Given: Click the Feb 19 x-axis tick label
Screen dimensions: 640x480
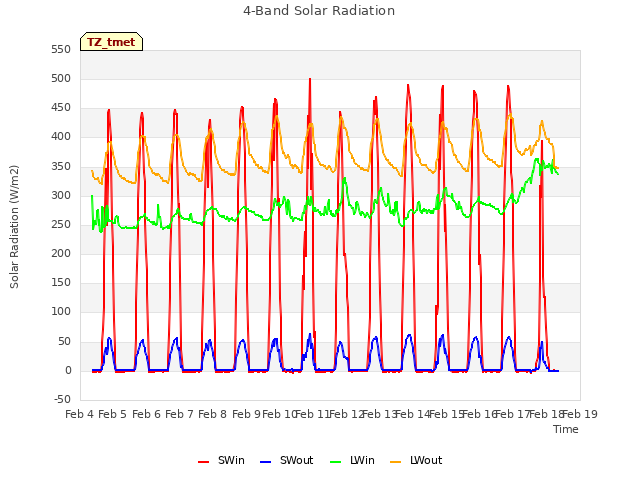Looking at the screenshot, I should (x=580, y=414).
